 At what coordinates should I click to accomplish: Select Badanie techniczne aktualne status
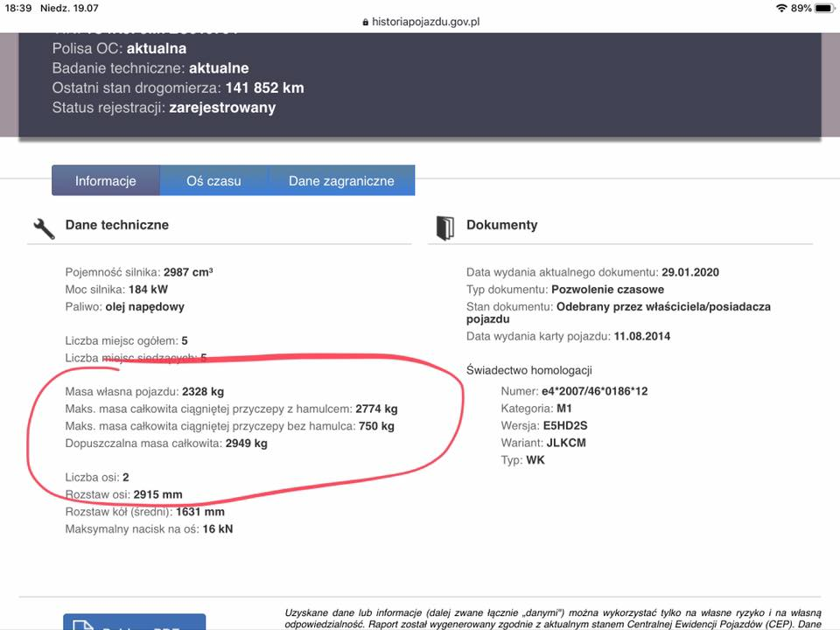[150, 68]
